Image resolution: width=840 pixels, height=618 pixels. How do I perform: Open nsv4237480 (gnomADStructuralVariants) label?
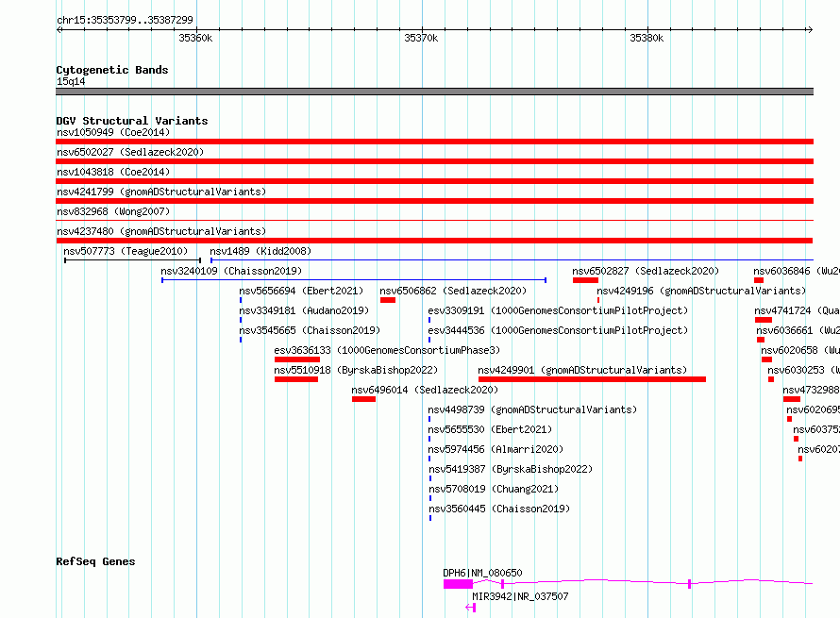(161, 231)
